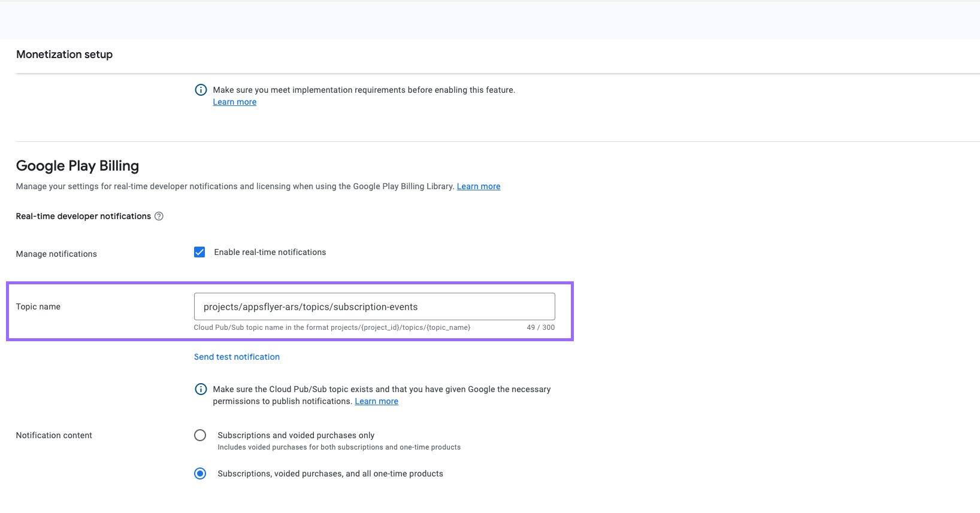Image resolution: width=980 pixels, height=513 pixels.
Task: Click the 'Includes voided purchases' description text
Action: click(339, 447)
